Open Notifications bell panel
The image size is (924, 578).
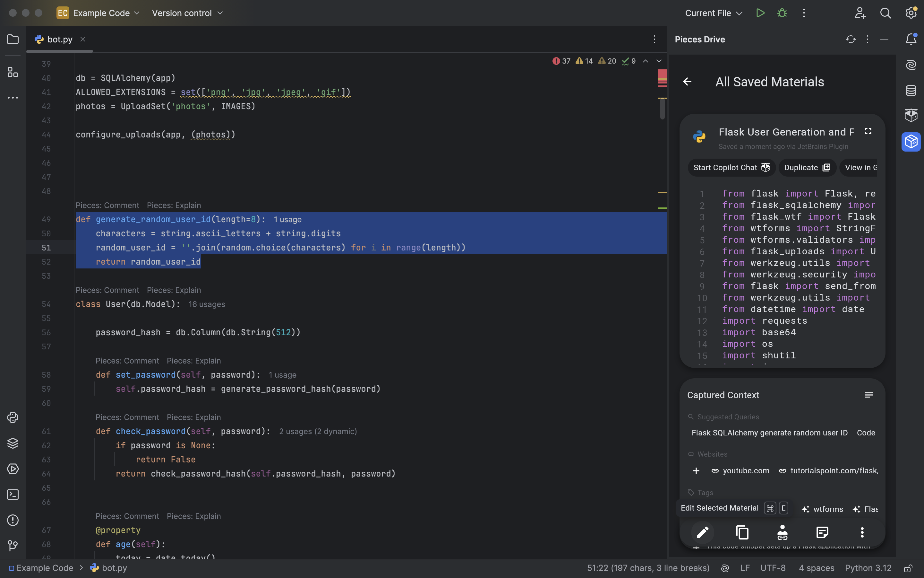click(911, 39)
